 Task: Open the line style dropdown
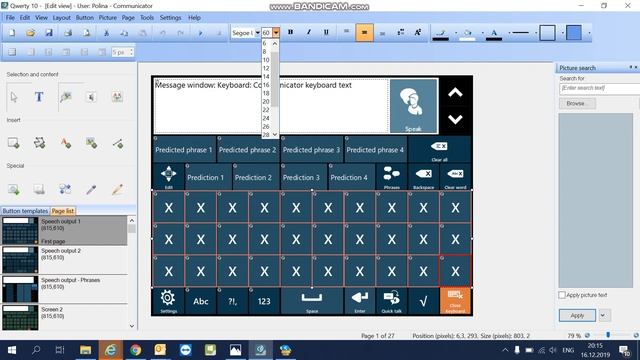tap(536, 33)
